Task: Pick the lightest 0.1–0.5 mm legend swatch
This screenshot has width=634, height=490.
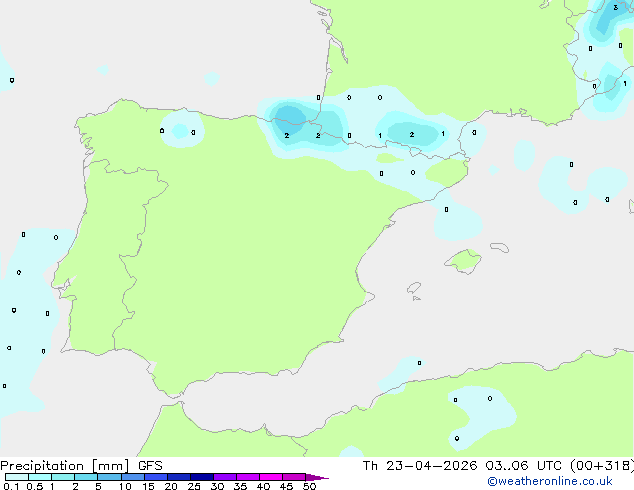Action: (x=17, y=477)
